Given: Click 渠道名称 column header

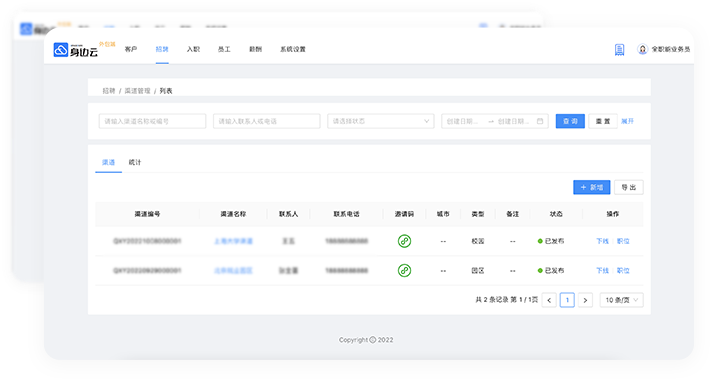Looking at the screenshot, I should point(233,214).
